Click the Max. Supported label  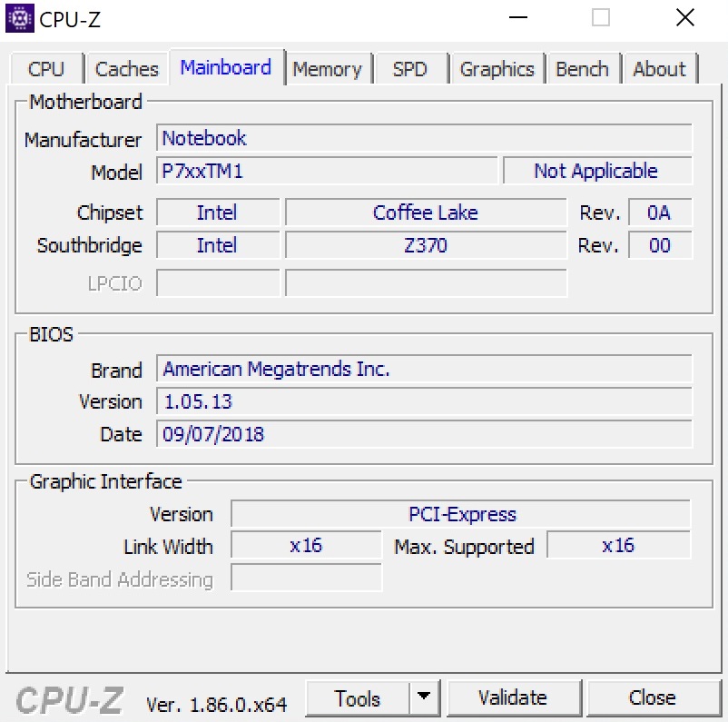pos(464,548)
